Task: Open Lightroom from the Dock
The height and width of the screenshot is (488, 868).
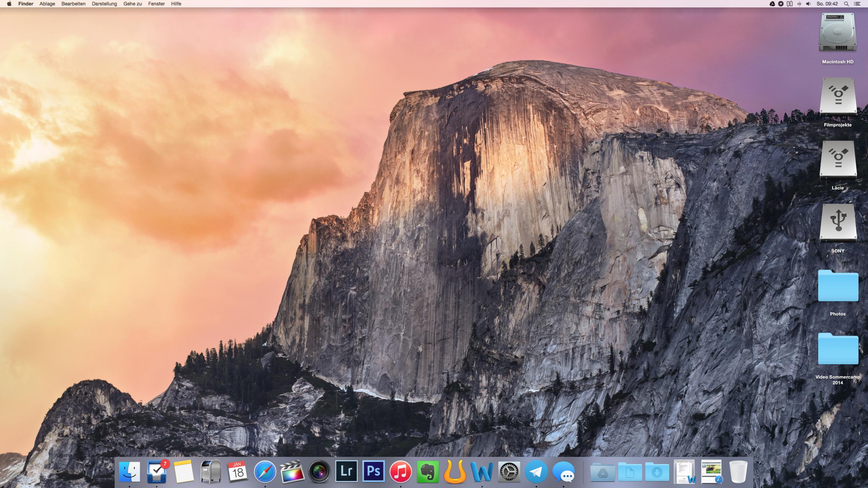Action: [346, 471]
